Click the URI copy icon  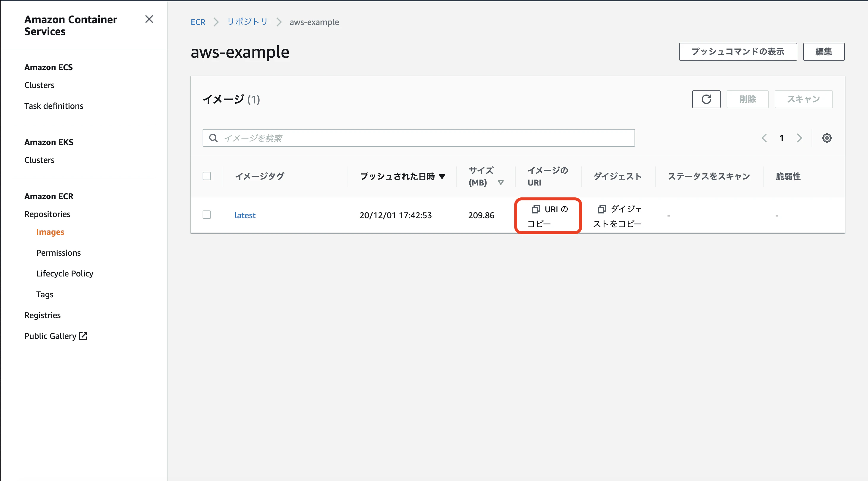[x=535, y=210]
